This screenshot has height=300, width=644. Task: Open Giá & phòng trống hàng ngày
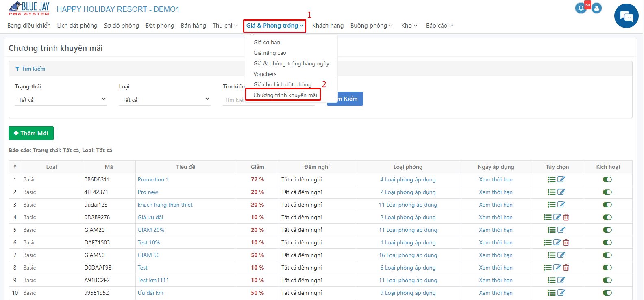click(291, 63)
